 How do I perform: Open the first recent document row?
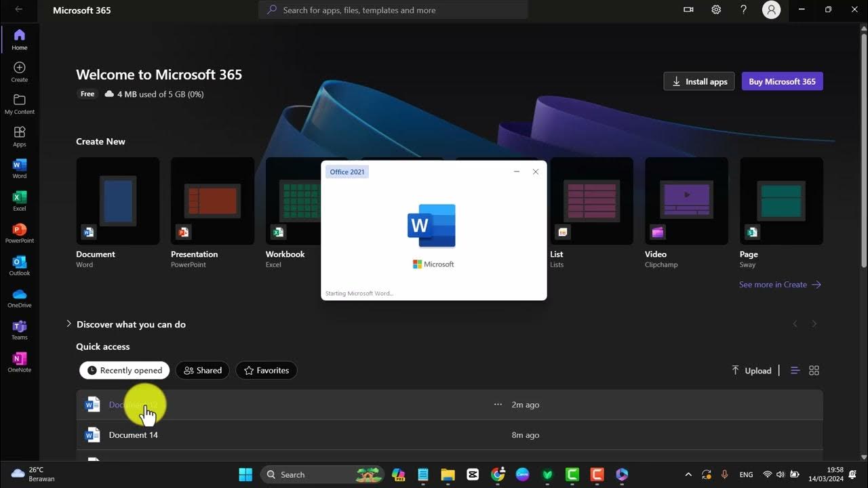450,405
